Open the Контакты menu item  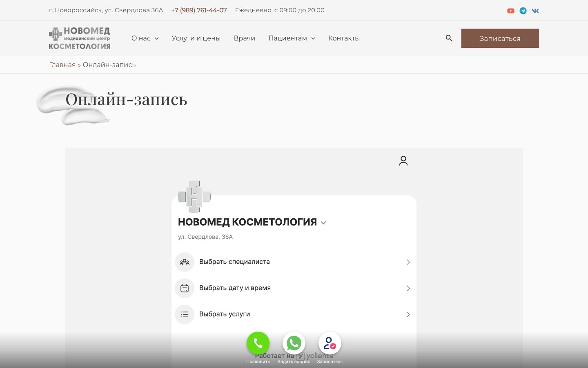[344, 38]
